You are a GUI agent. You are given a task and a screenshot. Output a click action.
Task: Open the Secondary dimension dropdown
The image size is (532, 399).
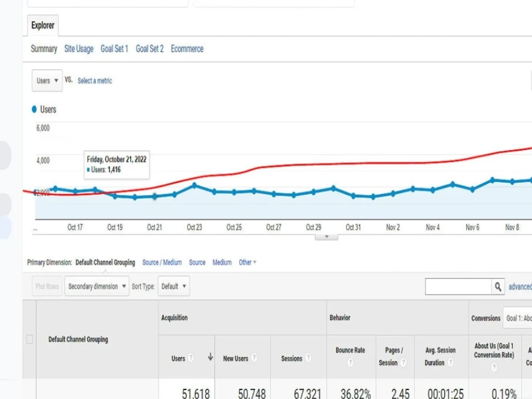click(x=97, y=286)
